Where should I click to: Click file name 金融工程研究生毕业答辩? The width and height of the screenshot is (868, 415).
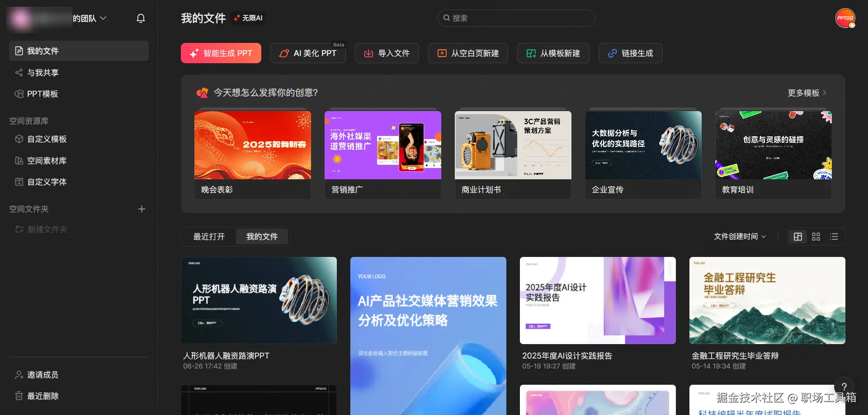[735, 356]
